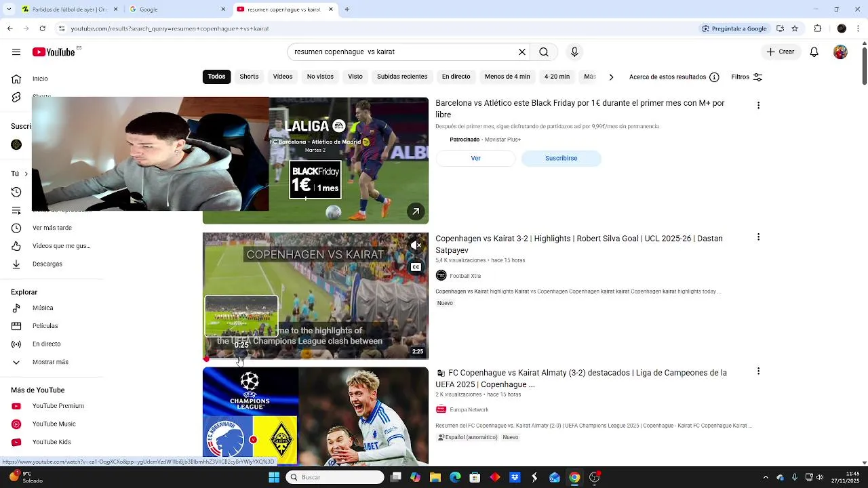
Task: Open Ver más tarde playlist
Action: coord(52,228)
